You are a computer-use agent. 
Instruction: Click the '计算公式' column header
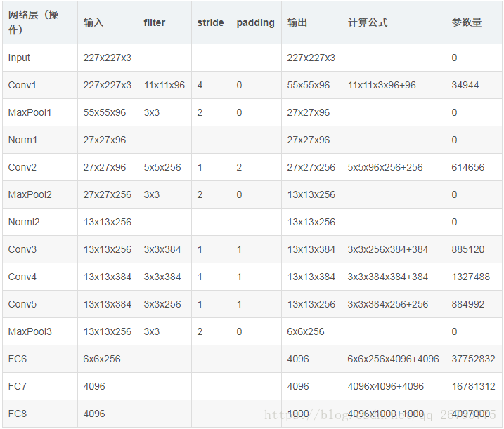[x=368, y=22]
